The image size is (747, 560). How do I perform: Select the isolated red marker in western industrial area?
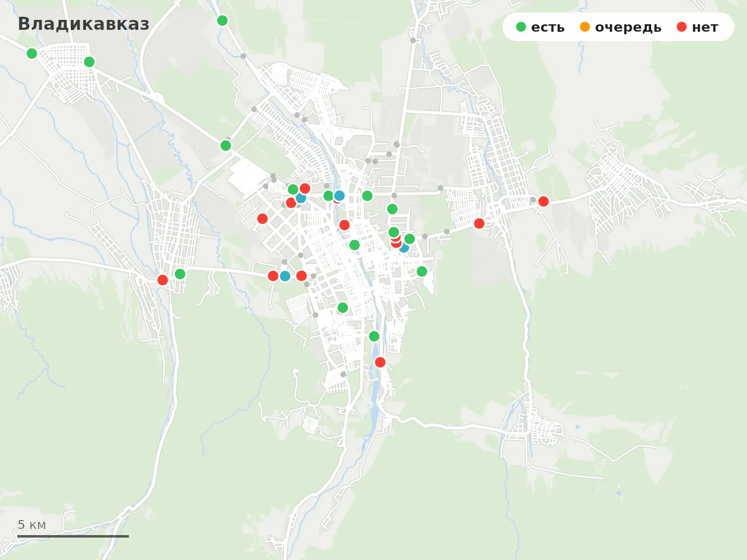click(x=263, y=218)
